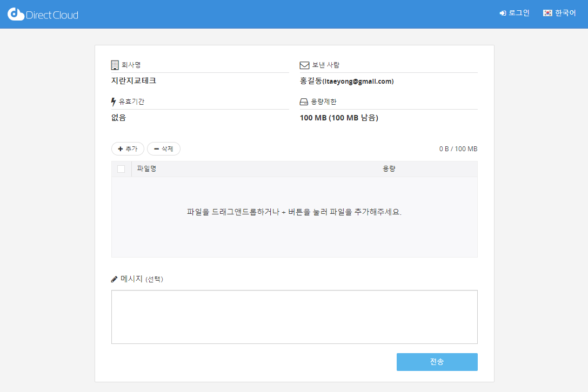Click the Korean flag icon
The width and height of the screenshot is (588, 392).
(x=547, y=13)
